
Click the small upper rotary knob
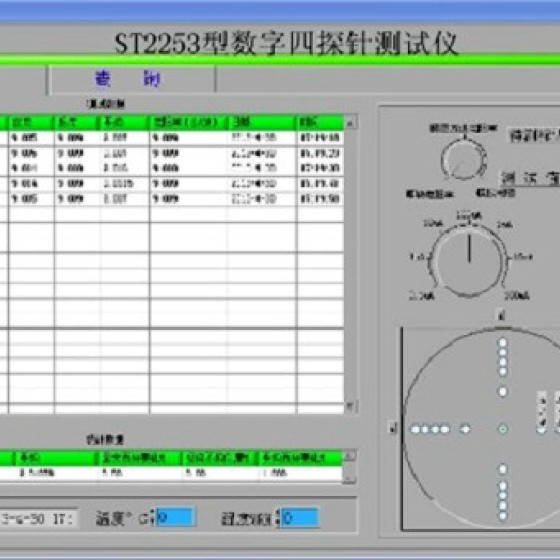(463, 160)
